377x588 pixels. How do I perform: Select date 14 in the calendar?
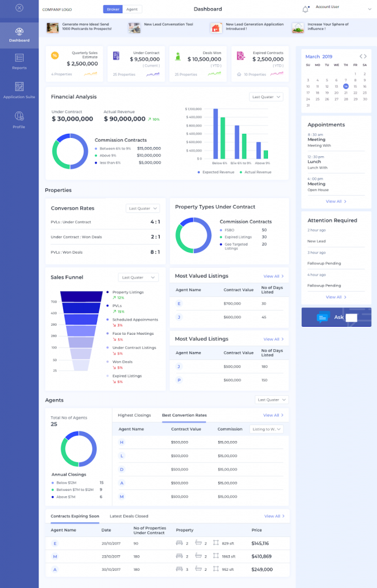coord(345,86)
